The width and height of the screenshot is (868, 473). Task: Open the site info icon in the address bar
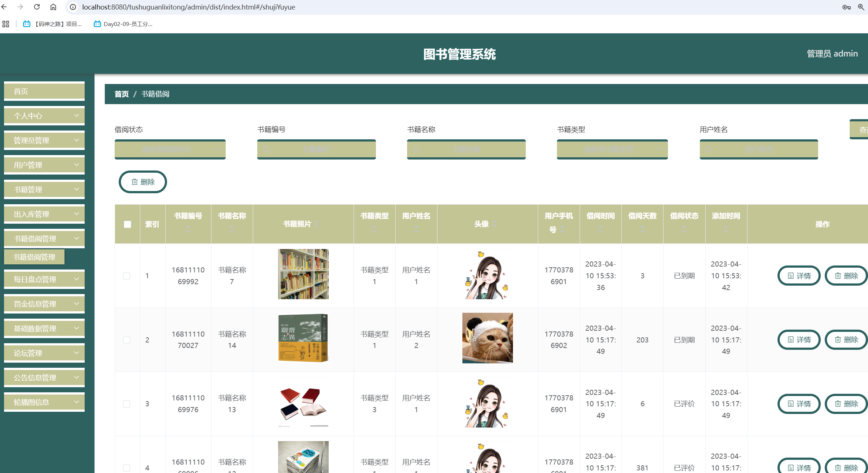[73, 7]
